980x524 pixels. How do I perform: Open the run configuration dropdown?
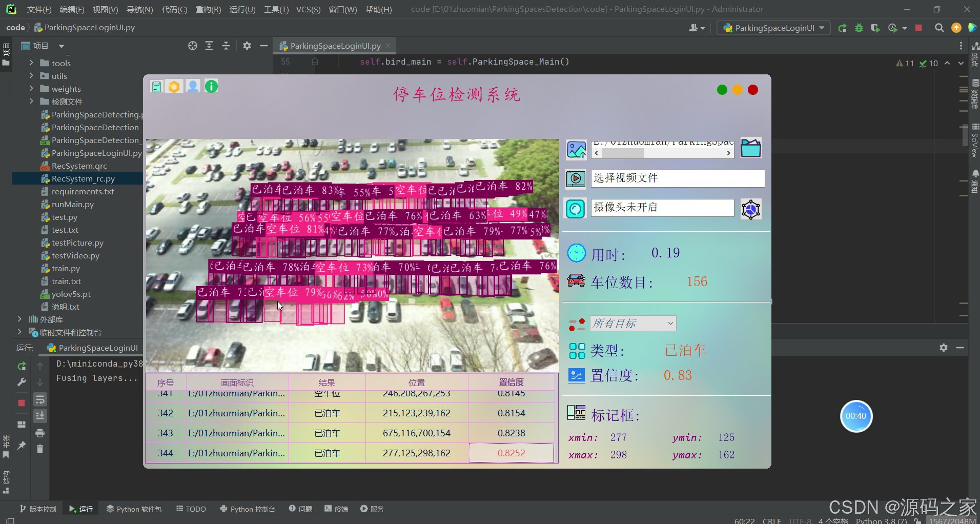click(773, 28)
